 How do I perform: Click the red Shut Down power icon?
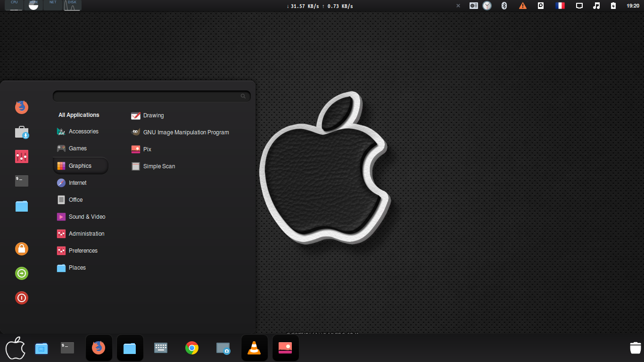pyautogui.click(x=22, y=298)
